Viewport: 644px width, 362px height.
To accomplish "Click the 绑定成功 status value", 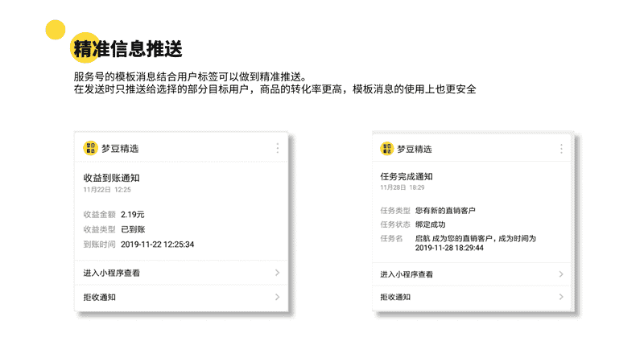I will [430, 224].
